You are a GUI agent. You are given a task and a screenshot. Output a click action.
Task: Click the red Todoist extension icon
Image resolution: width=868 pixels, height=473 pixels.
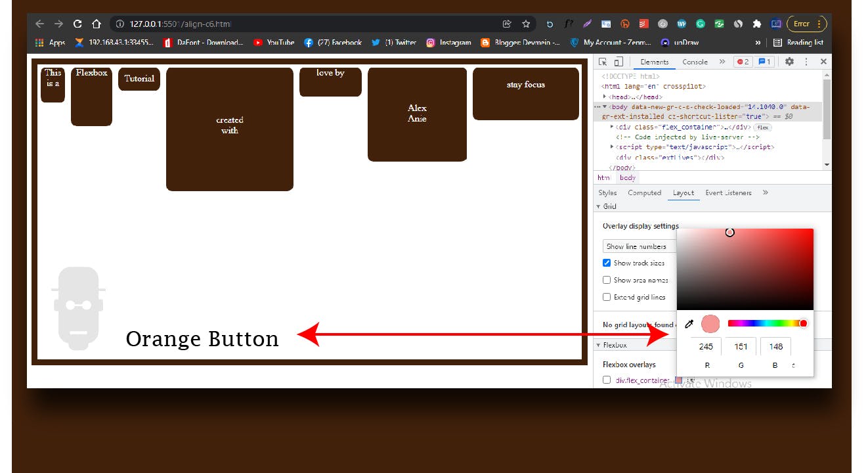pyautogui.click(x=644, y=24)
